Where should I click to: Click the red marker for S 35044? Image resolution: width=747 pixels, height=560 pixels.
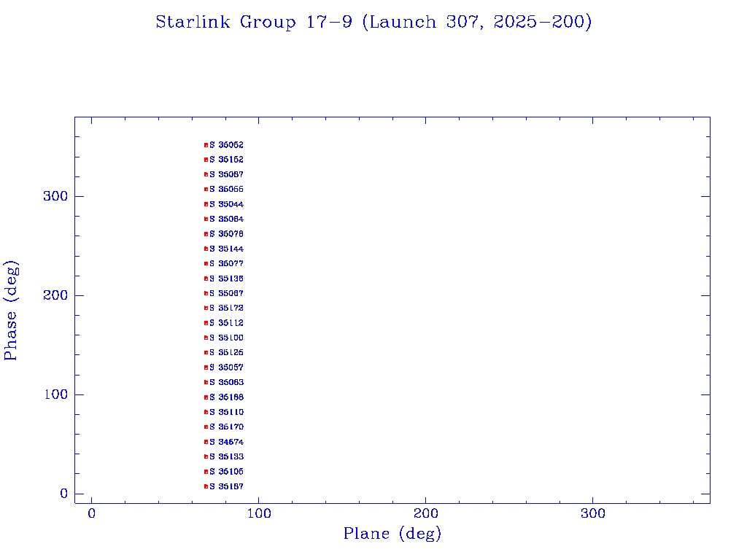(x=206, y=204)
